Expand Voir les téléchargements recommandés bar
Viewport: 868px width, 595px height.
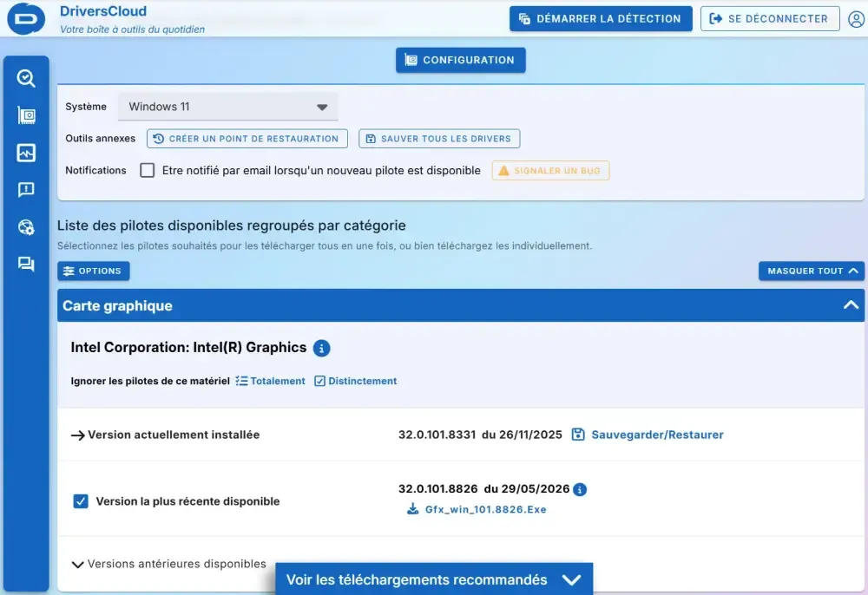coord(434,579)
